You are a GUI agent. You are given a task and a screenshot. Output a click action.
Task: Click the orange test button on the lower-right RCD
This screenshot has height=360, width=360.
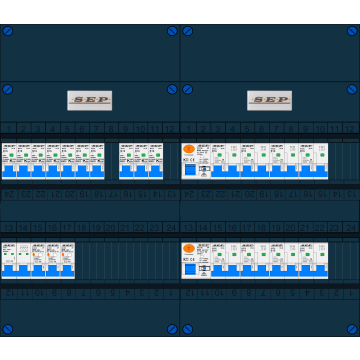tap(189, 249)
